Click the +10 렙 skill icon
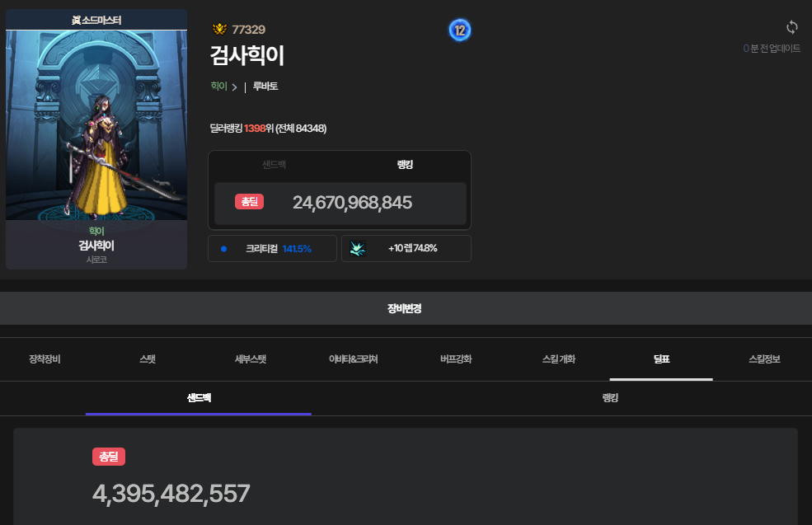The height and width of the screenshot is (525, 812). click(x=358, y=248)
